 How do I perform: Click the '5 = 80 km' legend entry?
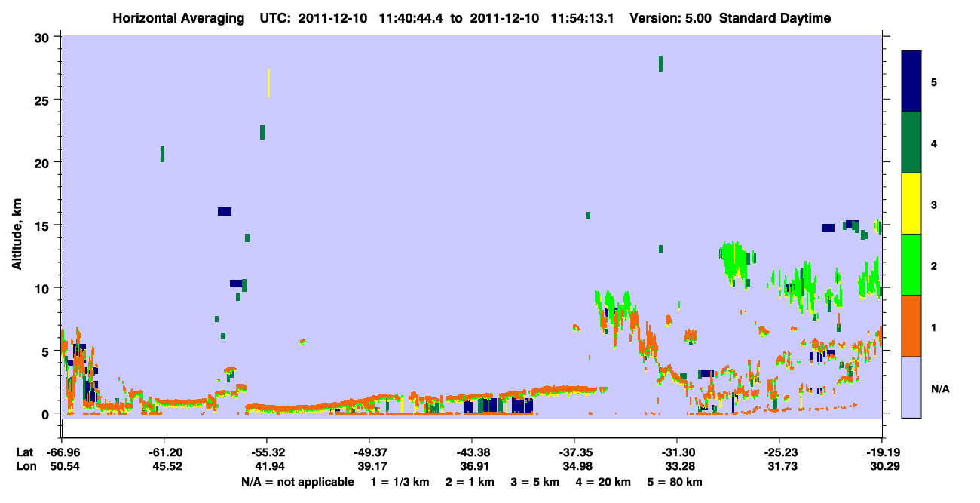click(x=675, y=482)
